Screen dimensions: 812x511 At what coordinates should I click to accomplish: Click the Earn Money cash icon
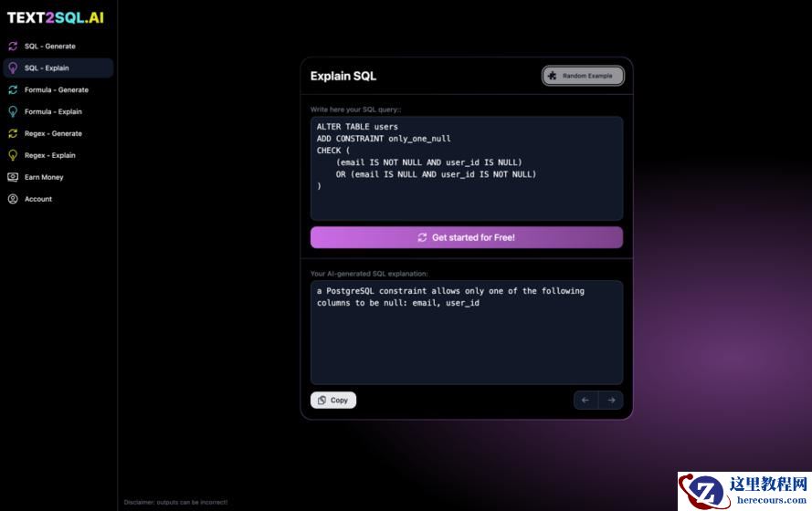(13, 177)
